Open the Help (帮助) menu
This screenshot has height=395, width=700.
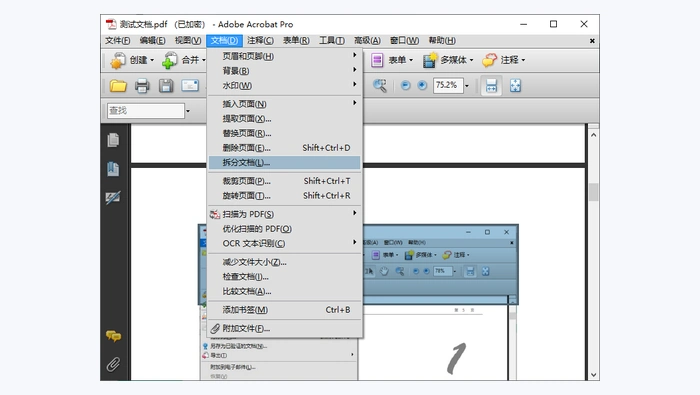tap(442, 41)
